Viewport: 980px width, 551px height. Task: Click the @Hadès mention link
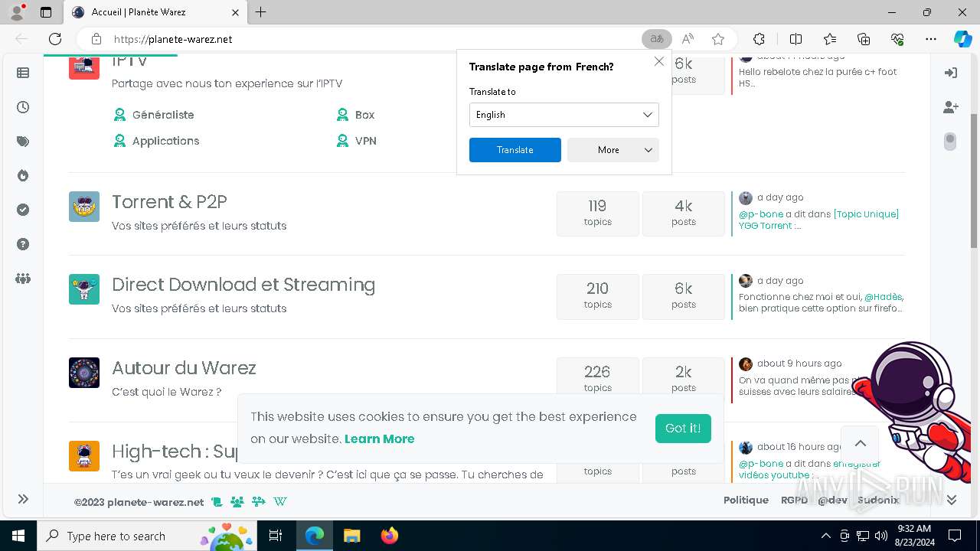pos(883,297)
